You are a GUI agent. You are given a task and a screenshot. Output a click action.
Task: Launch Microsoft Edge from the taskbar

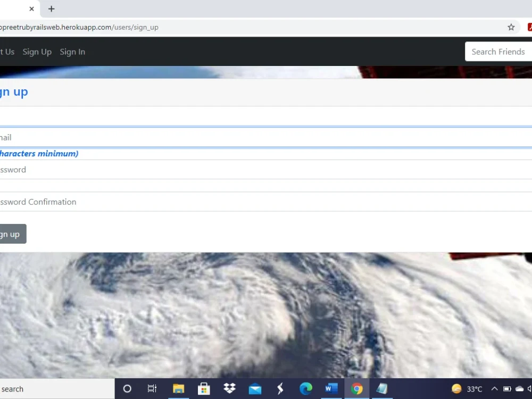[306, 388]
